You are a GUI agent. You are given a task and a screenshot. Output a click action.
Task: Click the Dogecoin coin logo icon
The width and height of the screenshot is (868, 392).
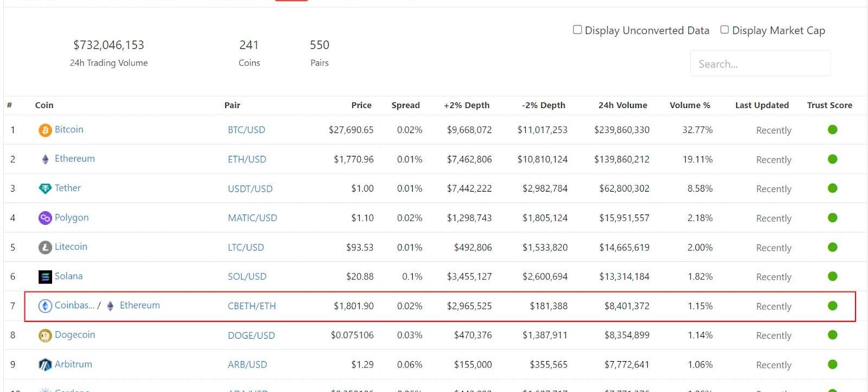tap(45, 336)
